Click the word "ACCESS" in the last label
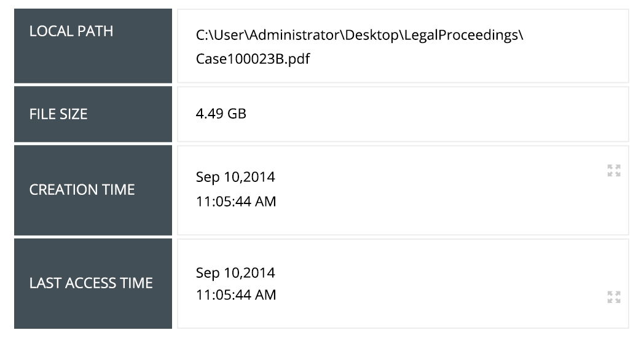This screenshot has height=338, width=644. coord(95,283)
